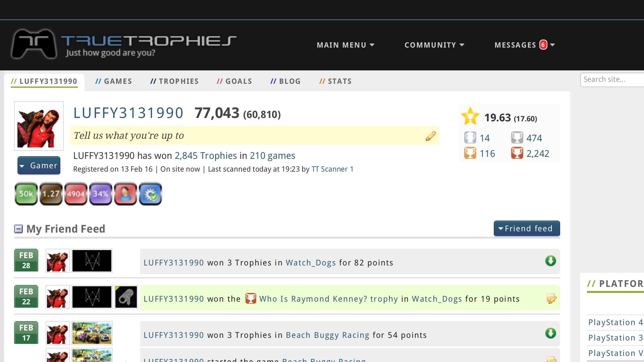Open Watch_Dogs link in 19 points row
The image size is (644, 362).
tap(437, 299)
